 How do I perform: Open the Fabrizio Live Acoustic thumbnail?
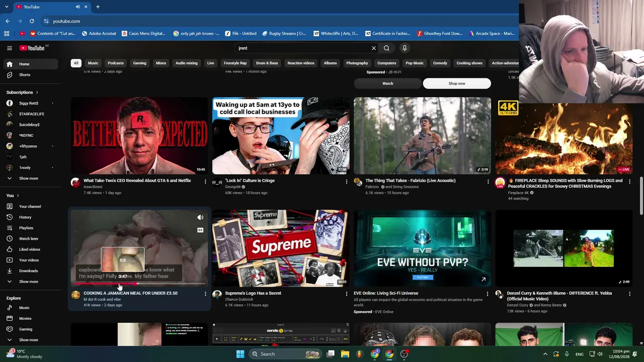422,136
